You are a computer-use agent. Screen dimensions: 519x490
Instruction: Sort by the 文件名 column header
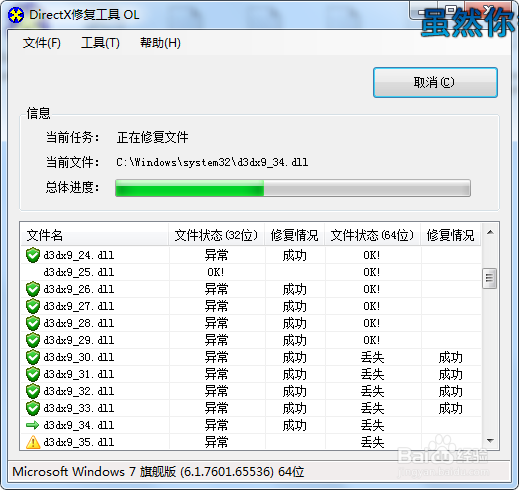tap(95, 235)
